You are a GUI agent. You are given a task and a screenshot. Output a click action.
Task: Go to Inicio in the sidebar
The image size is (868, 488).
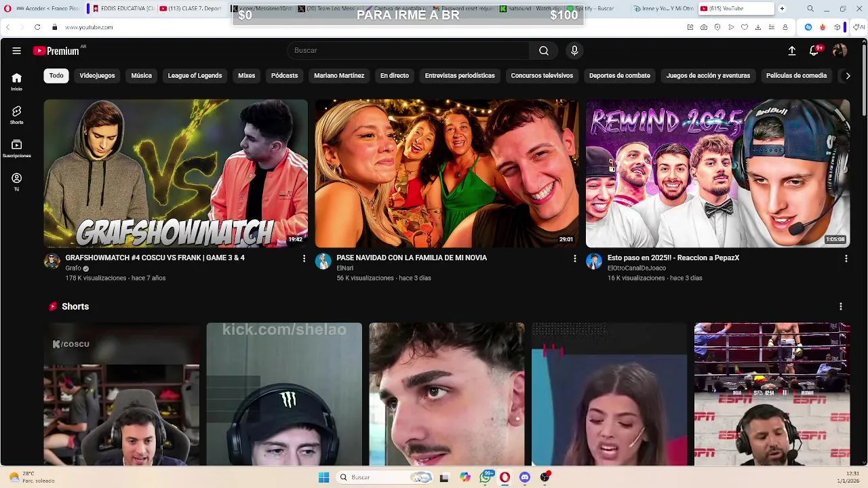pyautogui.click(x=16, y=81)
